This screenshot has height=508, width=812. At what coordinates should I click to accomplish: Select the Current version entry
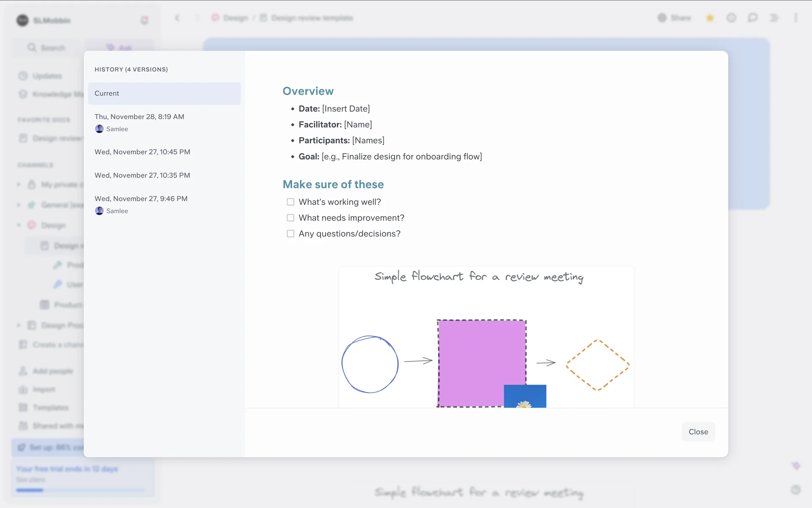coord(164,93)
